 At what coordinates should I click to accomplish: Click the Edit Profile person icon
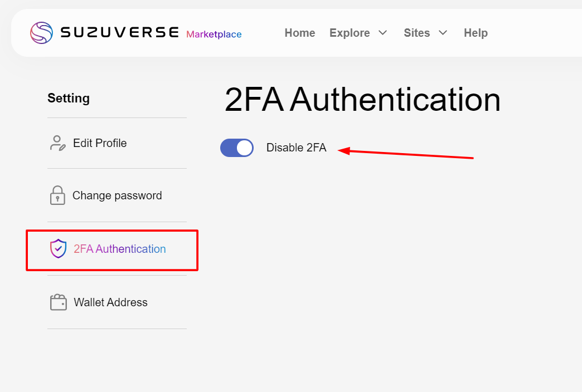point(57,143)
